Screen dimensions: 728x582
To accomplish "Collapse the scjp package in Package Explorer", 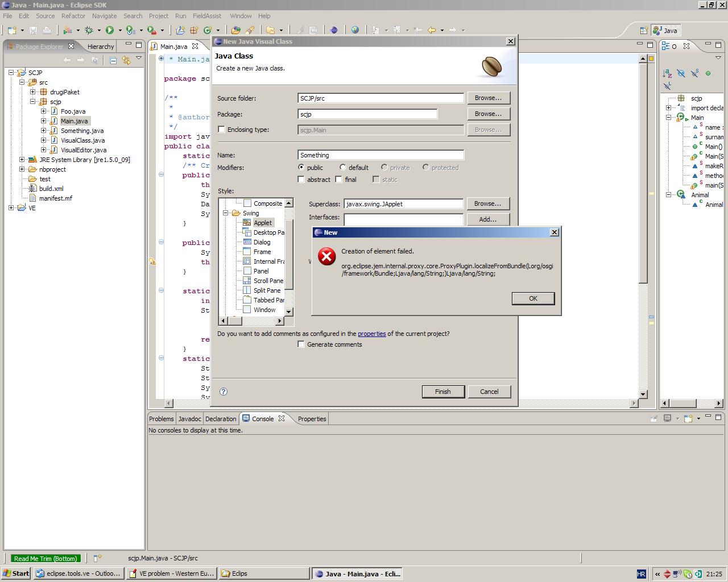I will [33, 102].
